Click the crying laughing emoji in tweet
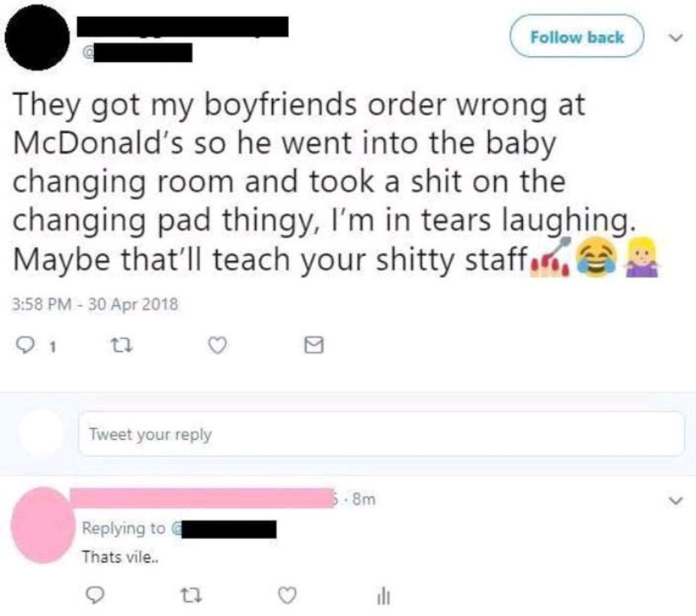 point(596,257)
